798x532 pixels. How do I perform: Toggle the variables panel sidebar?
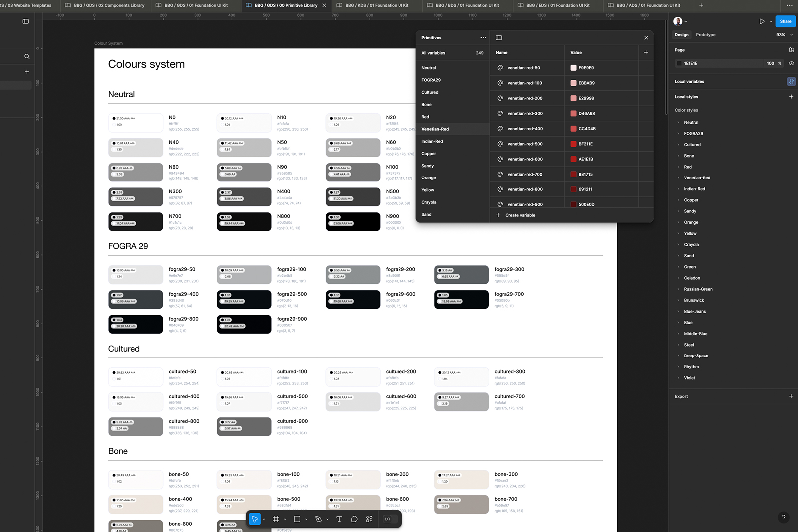click(499, 38)
